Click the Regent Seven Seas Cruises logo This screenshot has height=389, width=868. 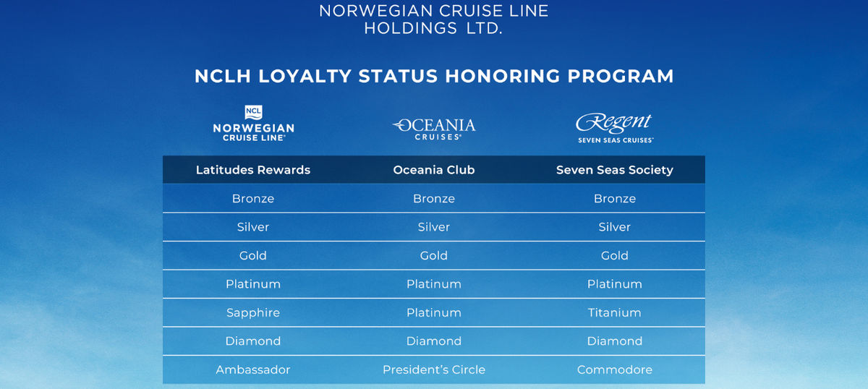pyautogui.click(x=615, y=128)
